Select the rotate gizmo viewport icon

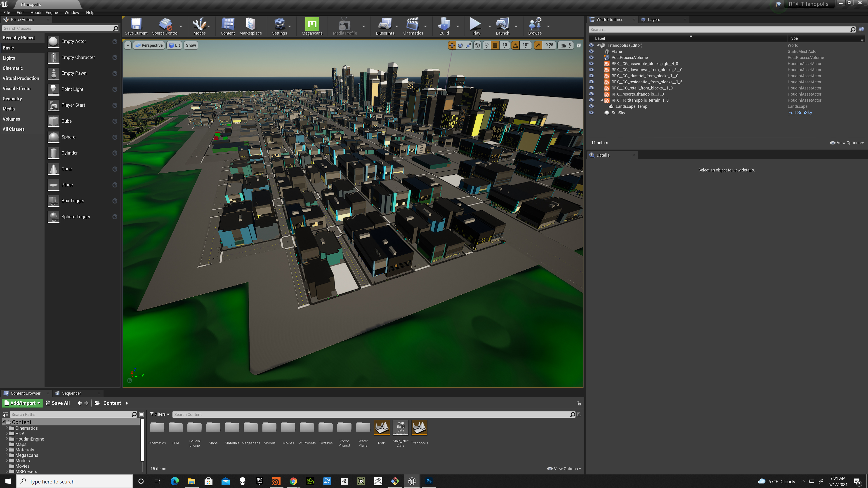[460, 45]
